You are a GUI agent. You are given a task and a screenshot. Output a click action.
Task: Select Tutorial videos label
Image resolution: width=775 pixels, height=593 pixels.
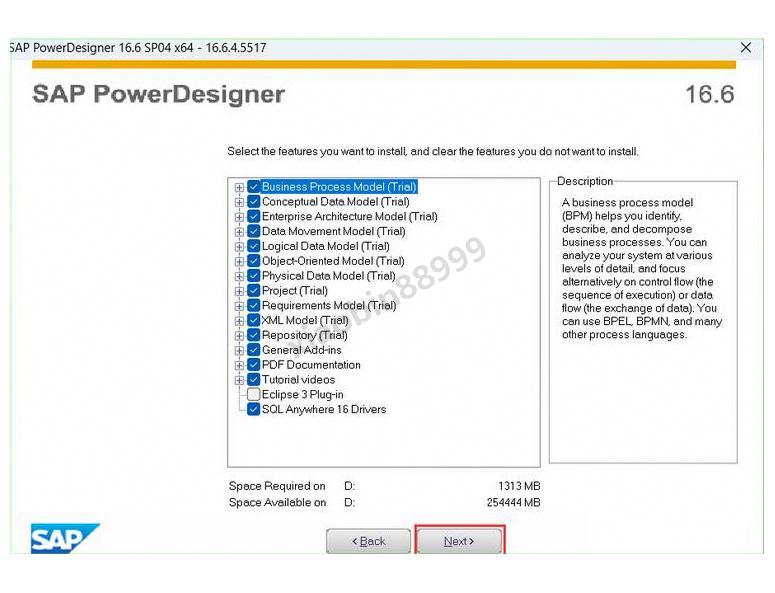tap(298, 380)
